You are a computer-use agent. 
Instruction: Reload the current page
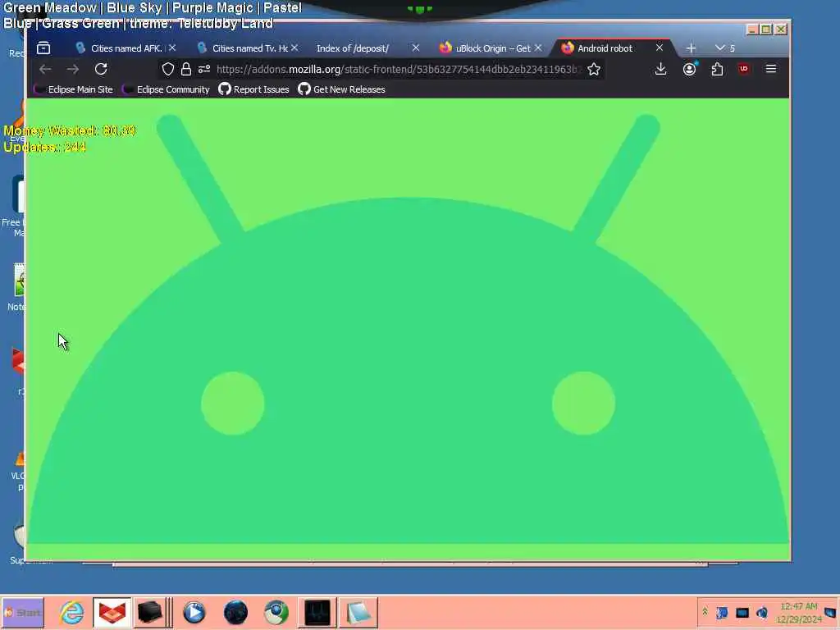pos(101,69)
